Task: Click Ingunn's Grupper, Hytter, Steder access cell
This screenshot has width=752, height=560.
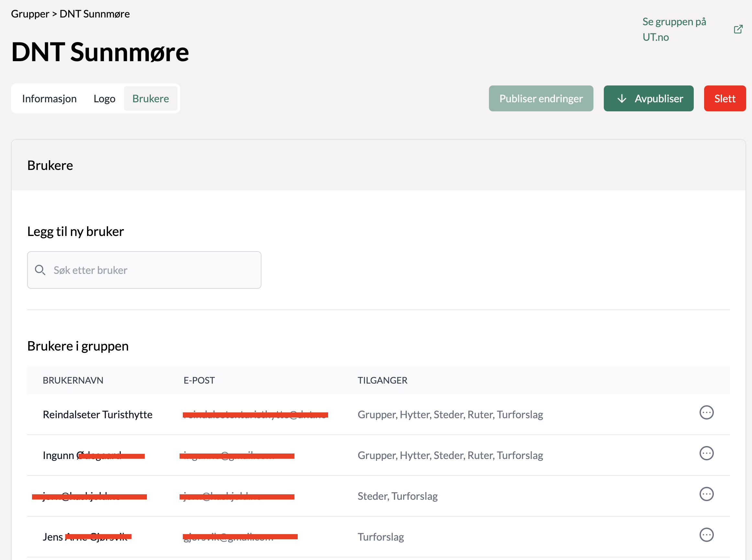Action: tap(450, 455)
